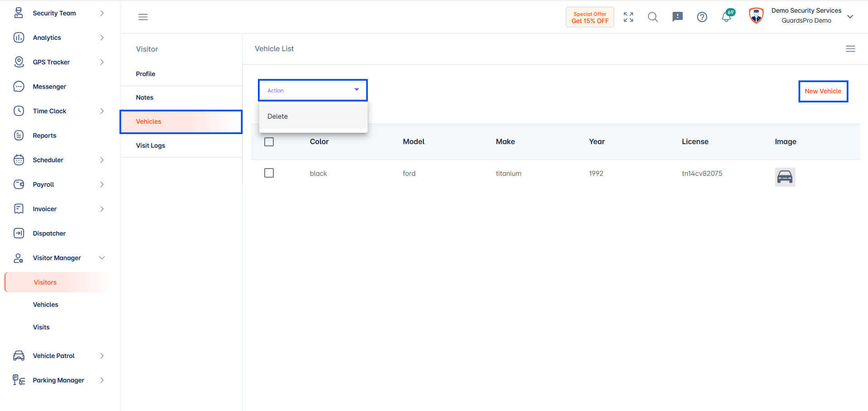Tick the checkbox for the black ford row
Image resolution: width=868 pixels, height=411 pixels.
pos(269,173)
